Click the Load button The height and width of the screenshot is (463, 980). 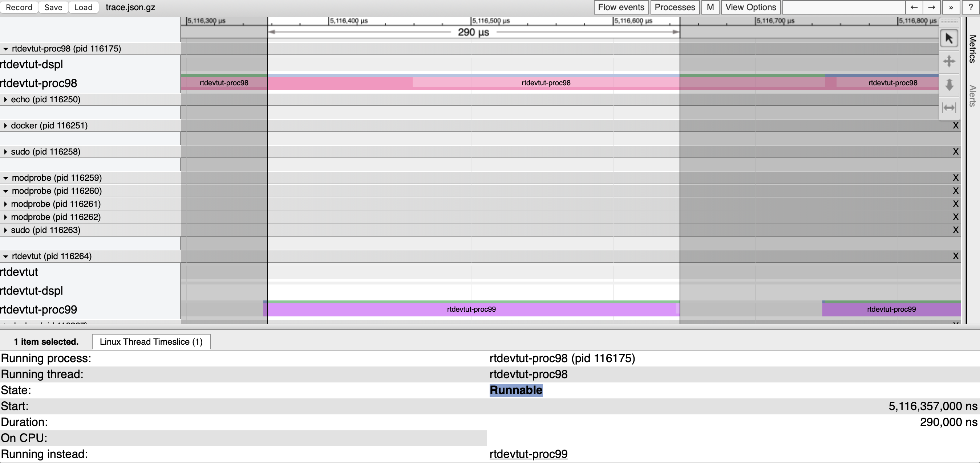(83, 7)
